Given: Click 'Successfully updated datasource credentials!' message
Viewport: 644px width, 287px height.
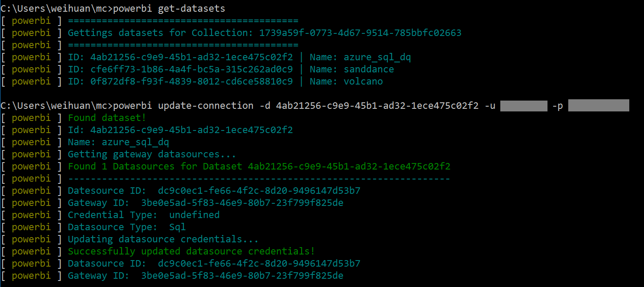Looking at the screenshot, I should click(x=191, y=251).
